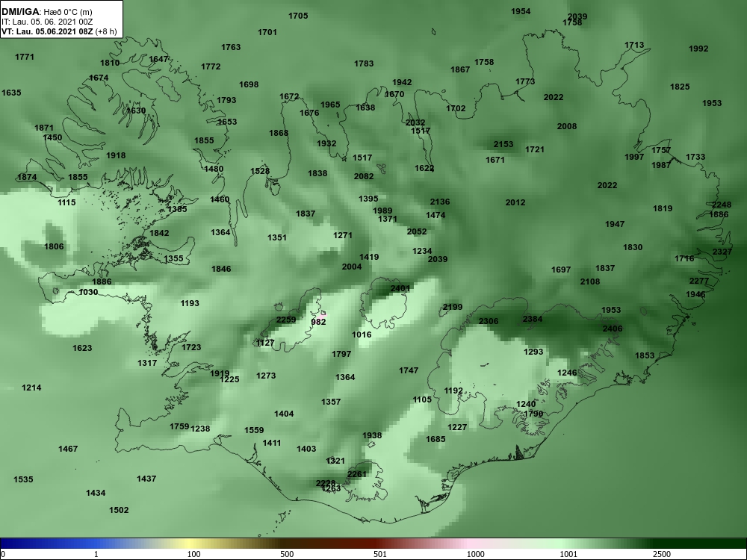Click the map value 1502

119,511
